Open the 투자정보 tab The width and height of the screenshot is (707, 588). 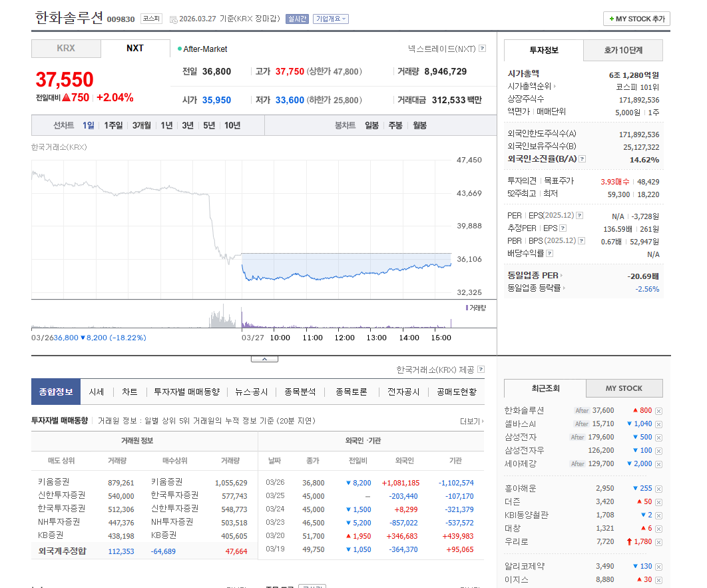tap(544, 50)
